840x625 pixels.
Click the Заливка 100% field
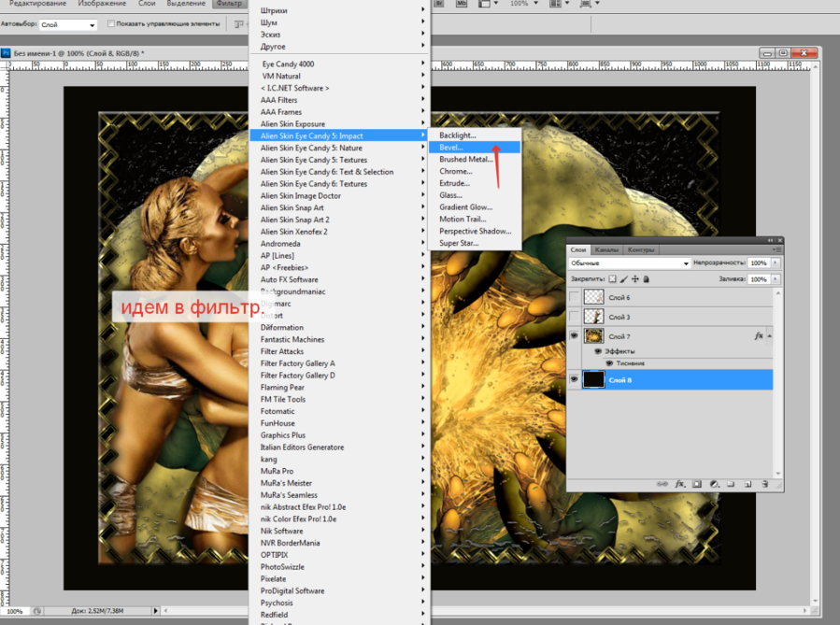[x=759, y=279]
